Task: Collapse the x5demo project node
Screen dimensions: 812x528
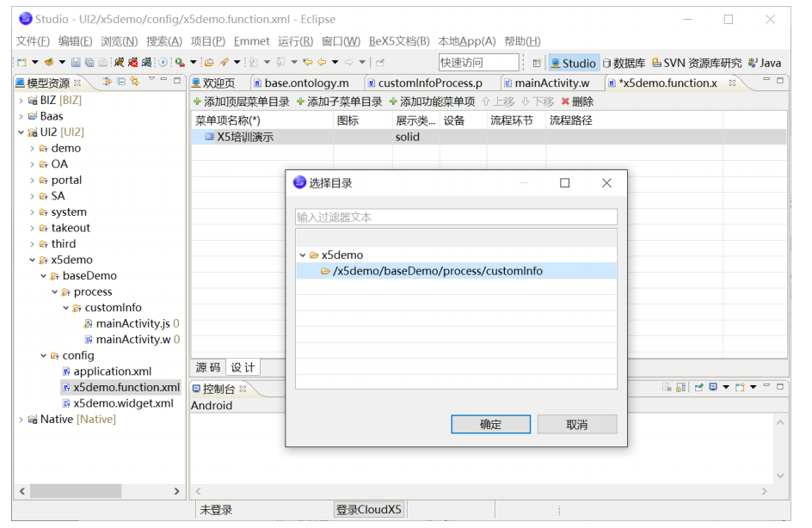Action: coord(33,260)
